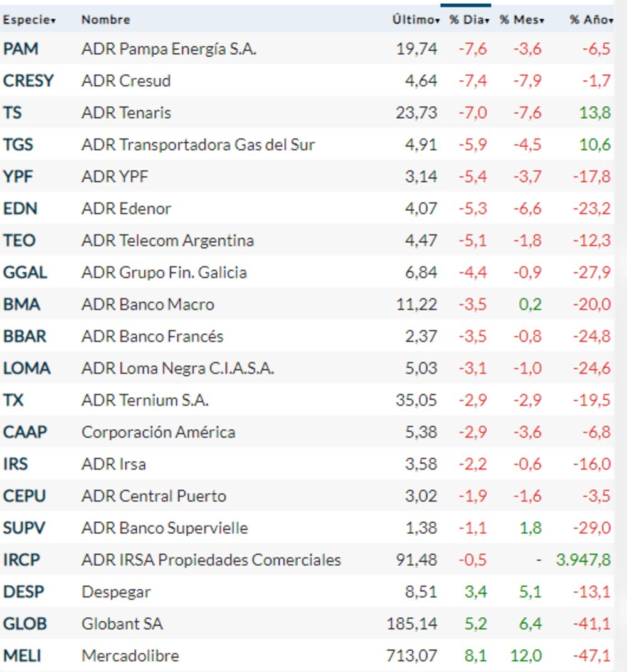Click the Despegar company name

pyautogui.click(x=115, y=592)
